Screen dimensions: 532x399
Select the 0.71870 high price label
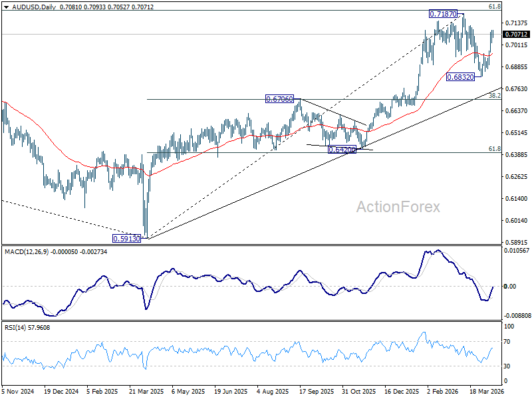(x=443, y=14)
